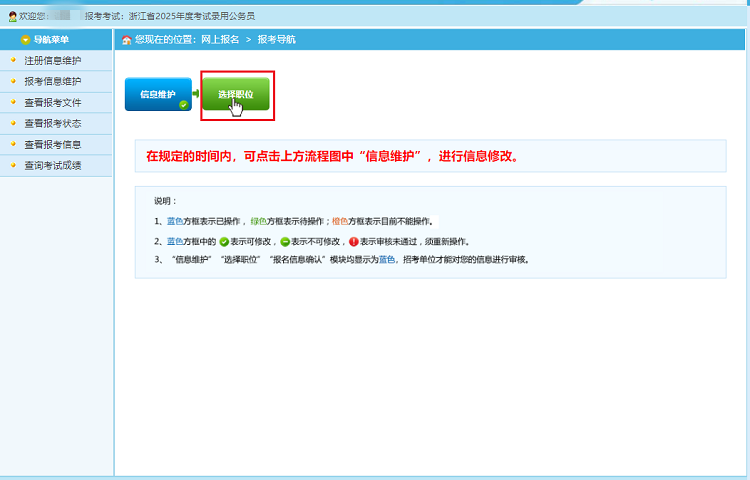Click the green 选择职位 step button
750x480 pixels.
point(236,94)
